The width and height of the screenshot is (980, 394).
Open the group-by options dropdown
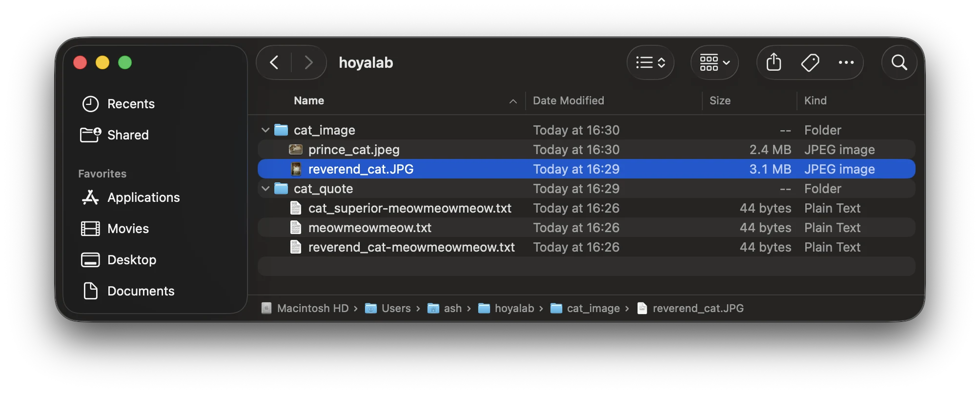coord(715,62)
